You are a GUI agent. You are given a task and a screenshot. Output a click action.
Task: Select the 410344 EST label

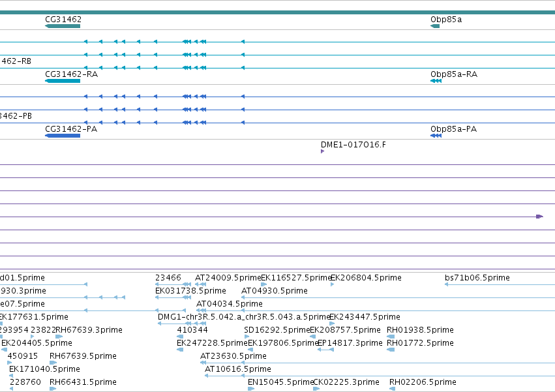[192, 330]
